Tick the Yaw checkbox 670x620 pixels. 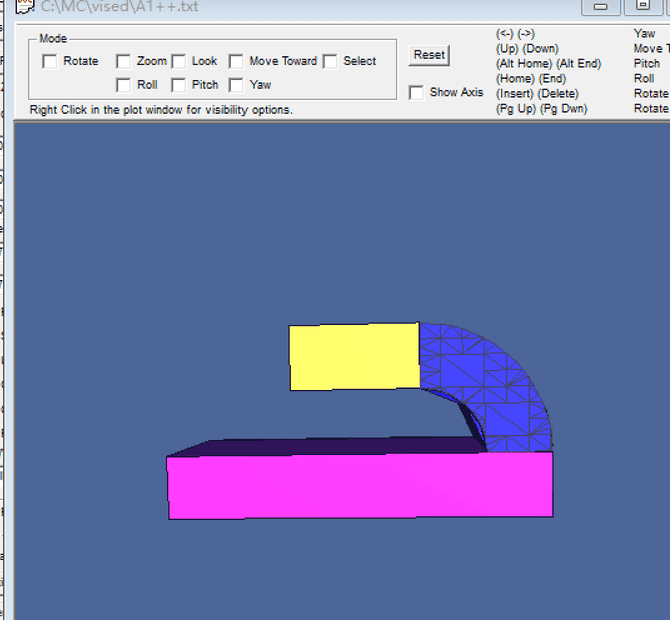pyautogui.click(x=237, y=85)
